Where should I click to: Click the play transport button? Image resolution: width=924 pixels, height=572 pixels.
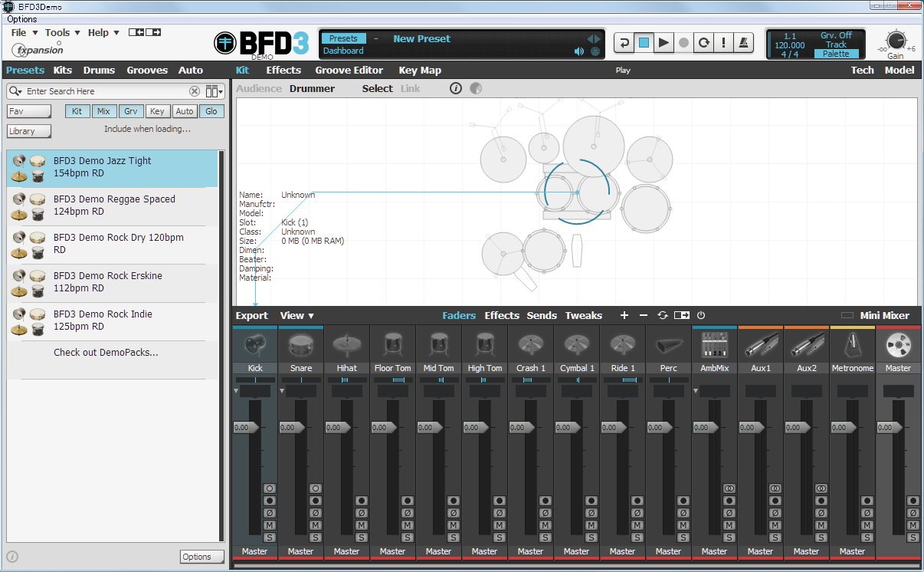pos(664,43)
